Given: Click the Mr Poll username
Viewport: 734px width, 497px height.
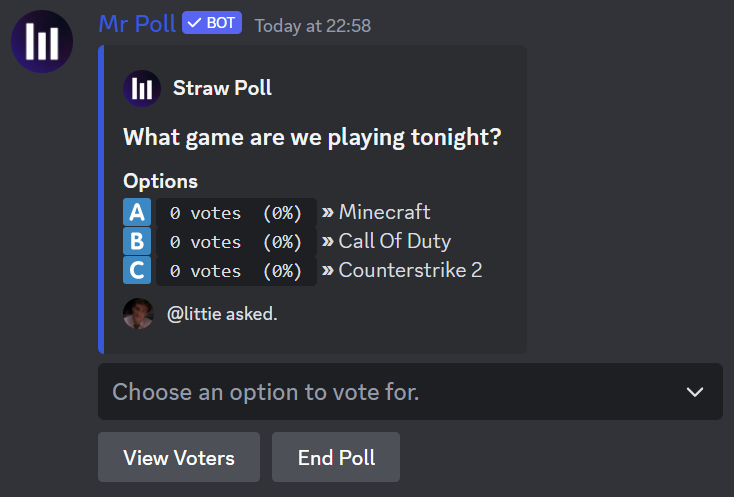Looking at the screenshot, I should coord(137,23).
